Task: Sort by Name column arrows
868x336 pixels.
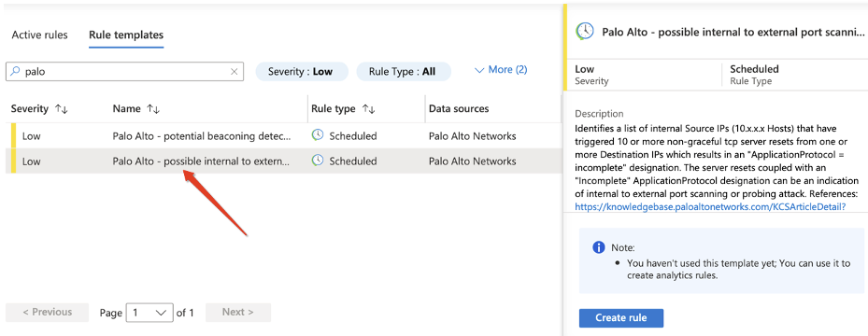Action: point(153,109)
